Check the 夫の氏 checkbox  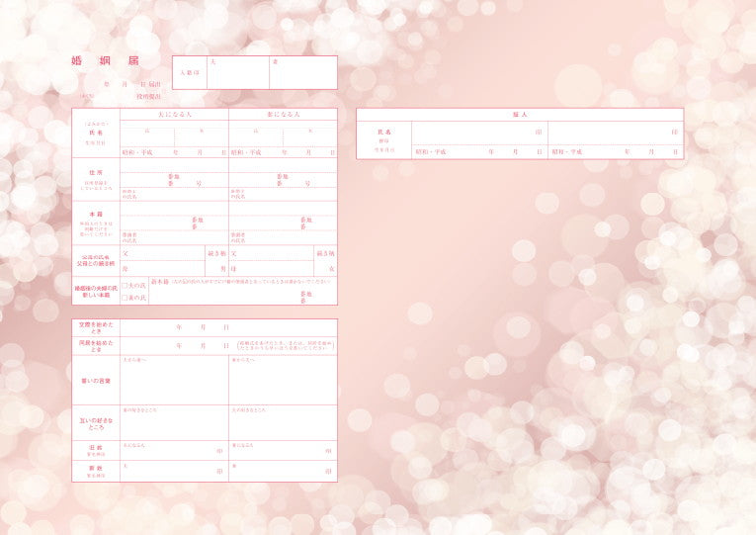pyautogui.click(x=124, y=287)
